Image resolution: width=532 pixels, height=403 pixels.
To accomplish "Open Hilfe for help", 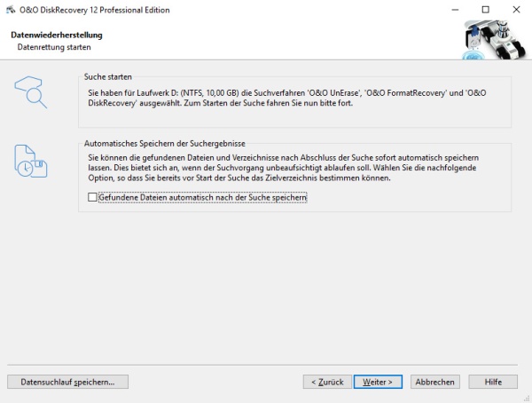I will coord(493,382).
